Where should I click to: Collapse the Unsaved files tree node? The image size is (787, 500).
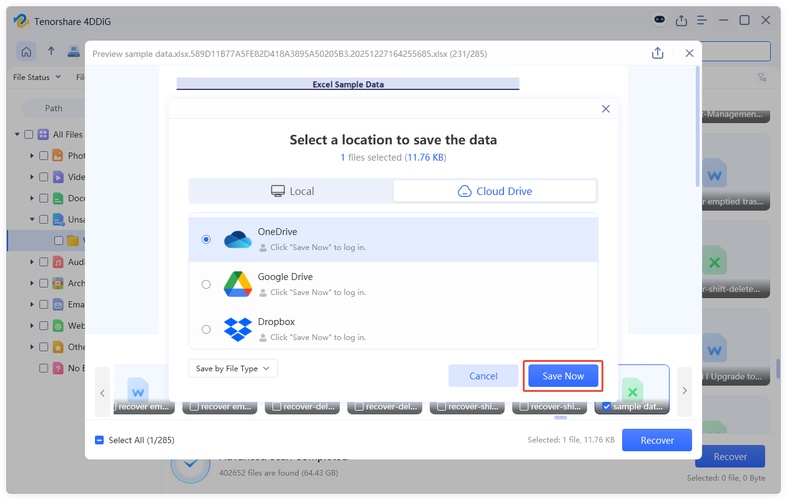[x=32, y=219]
